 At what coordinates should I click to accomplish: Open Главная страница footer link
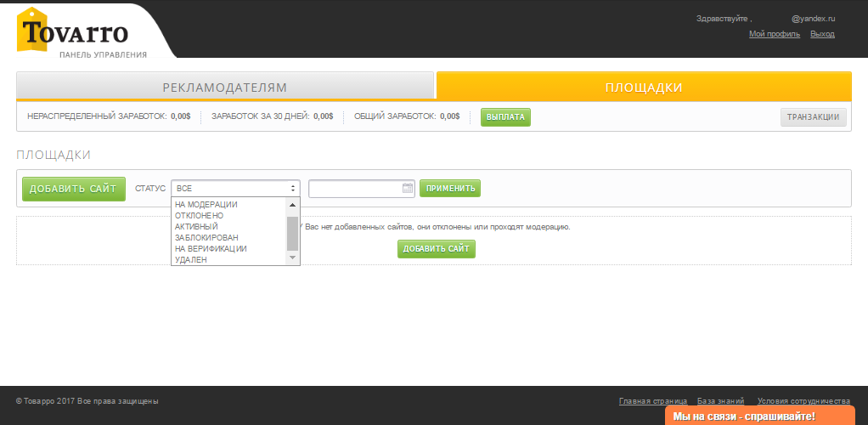tap(653, 401)
